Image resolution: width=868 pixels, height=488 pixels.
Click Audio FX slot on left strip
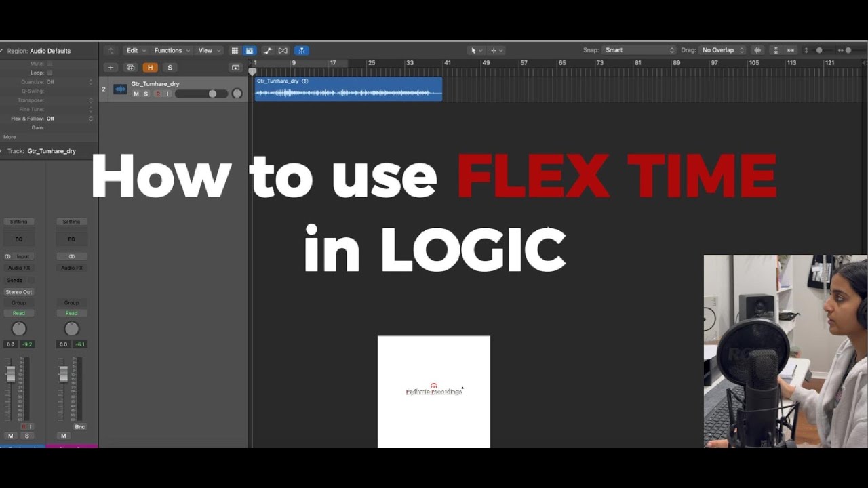coord(18,268)
